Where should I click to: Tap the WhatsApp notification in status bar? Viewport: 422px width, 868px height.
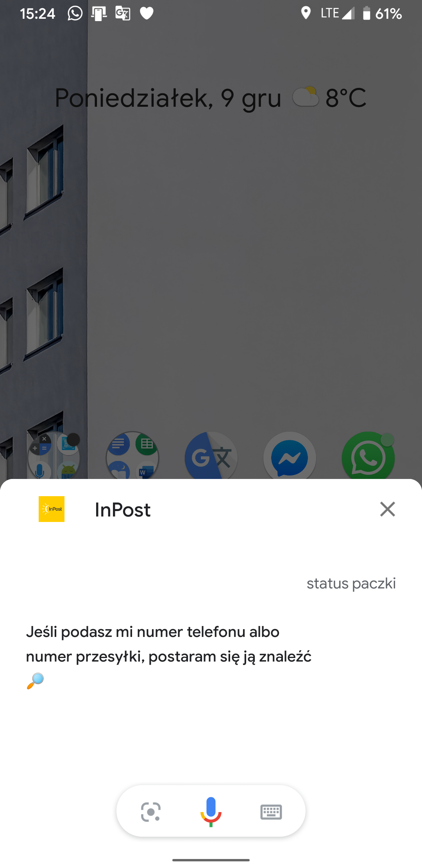point(75,13)
